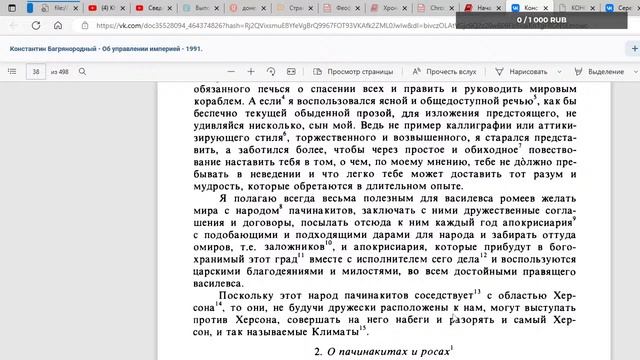The image size is (640, 360).
Task: Zoom out with the minus button
Action: 231,71
